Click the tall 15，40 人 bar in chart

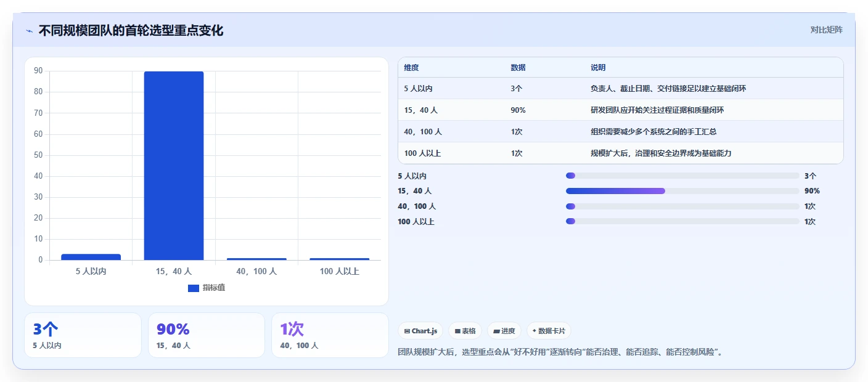coord(174,166)
